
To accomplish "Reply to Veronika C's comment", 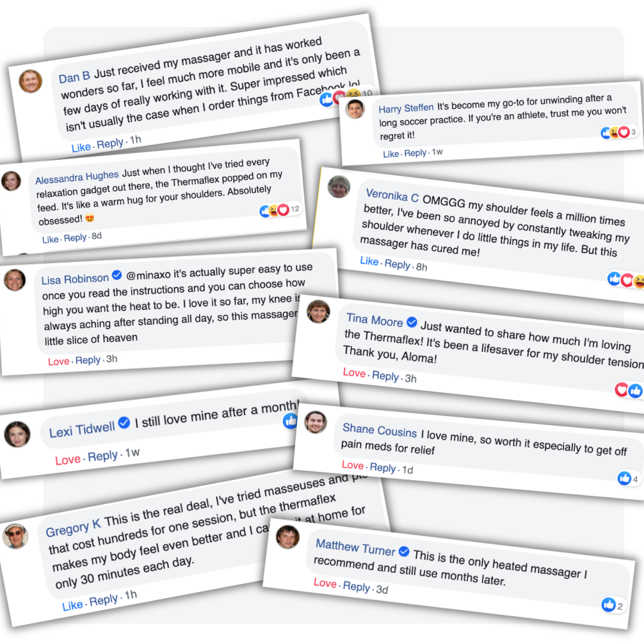I will click(x=397, y=265).
